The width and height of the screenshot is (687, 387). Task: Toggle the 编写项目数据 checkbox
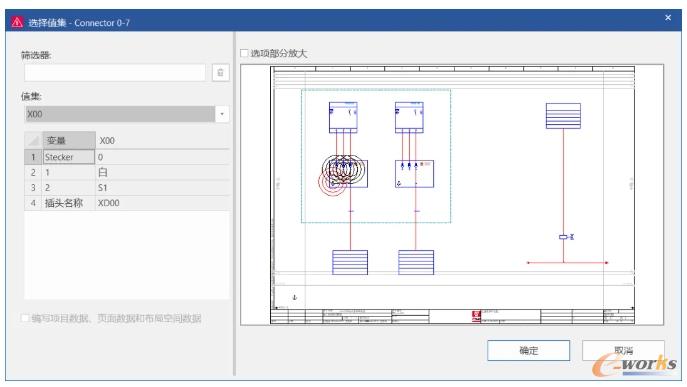pyautogui.click(x=25, y=318)
